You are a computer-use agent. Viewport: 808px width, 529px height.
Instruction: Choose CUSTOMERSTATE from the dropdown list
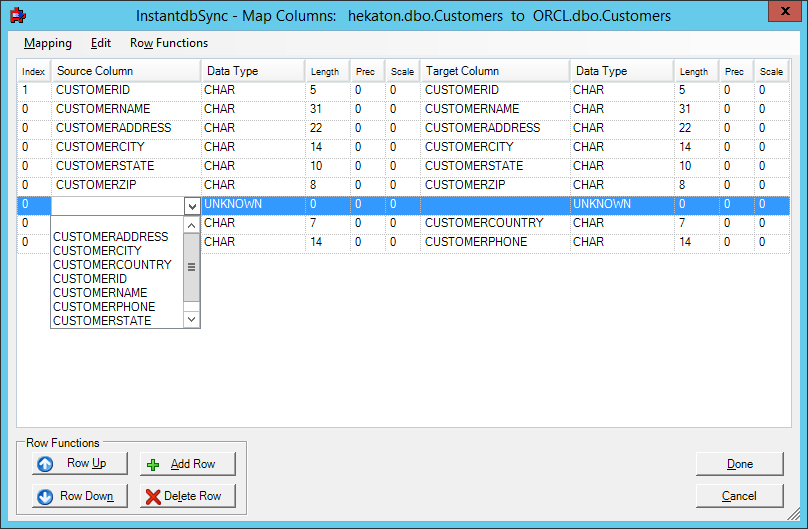tap(102, 320)
